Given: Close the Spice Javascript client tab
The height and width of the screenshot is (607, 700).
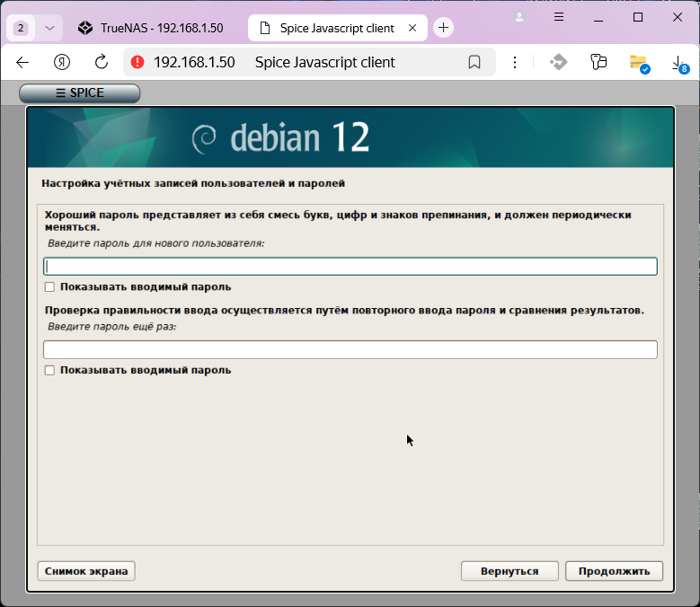Looking at the screenshot, I should coord(412,28).
